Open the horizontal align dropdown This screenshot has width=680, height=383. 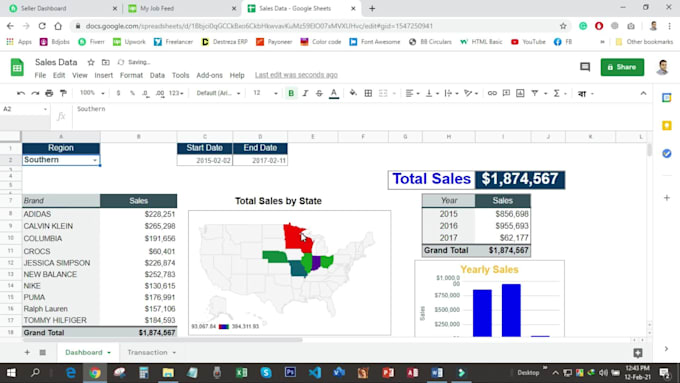click(x=412, y=93)
